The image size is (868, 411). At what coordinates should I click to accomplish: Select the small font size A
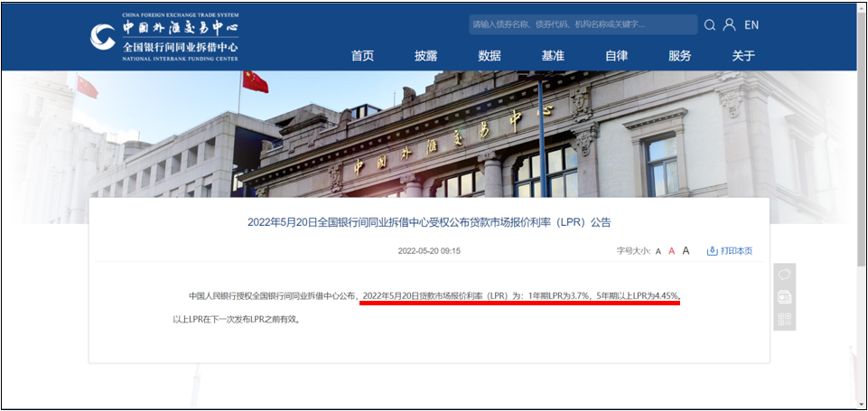(x=658, y=251)
